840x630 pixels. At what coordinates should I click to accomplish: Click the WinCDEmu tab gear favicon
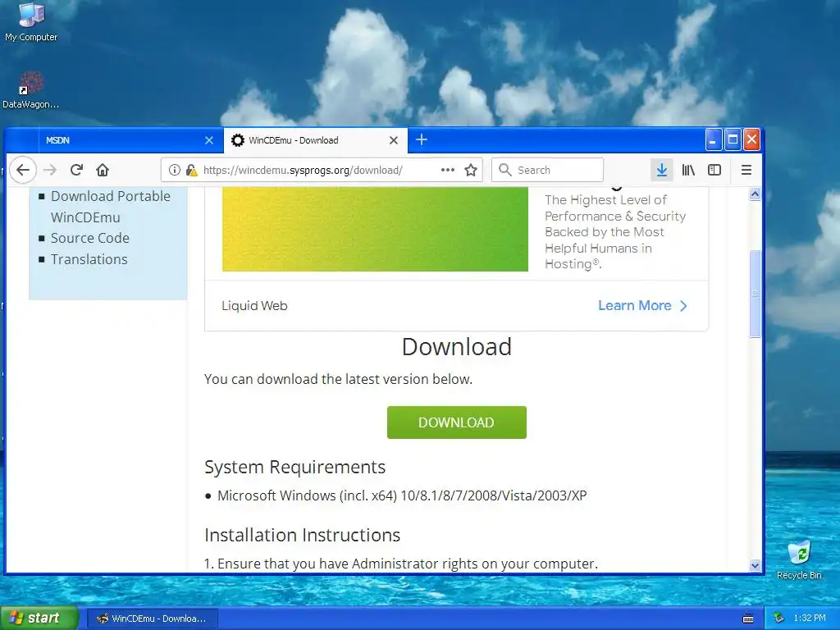click(237, 140)
